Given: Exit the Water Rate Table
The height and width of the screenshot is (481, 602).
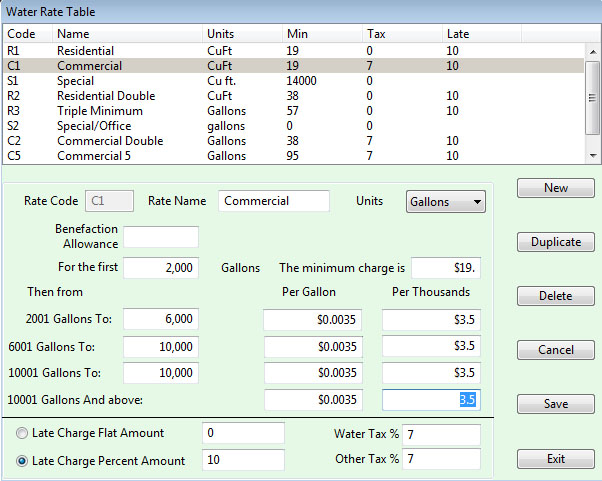Looking at the screenshot, I should pyautogui.click(x=556, y=459).
